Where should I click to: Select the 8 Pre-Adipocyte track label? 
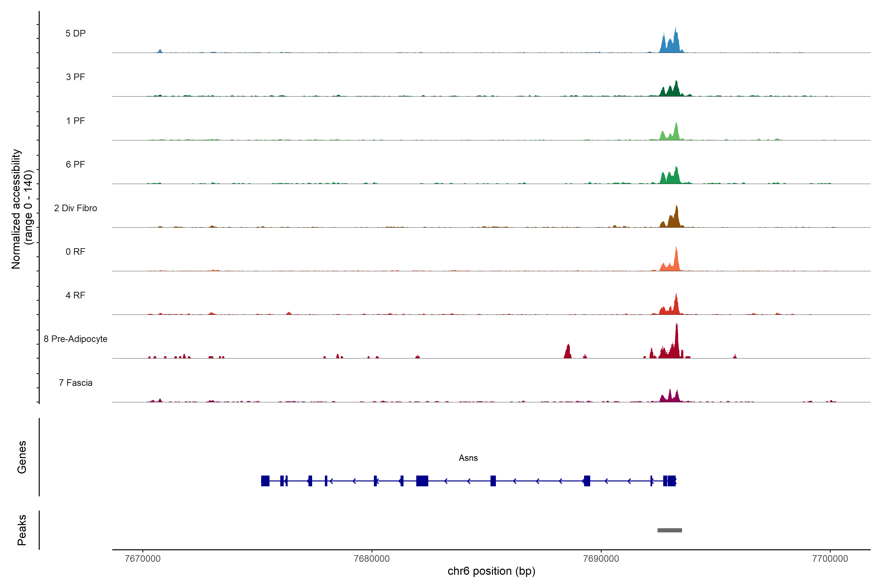tap(75, 339)
